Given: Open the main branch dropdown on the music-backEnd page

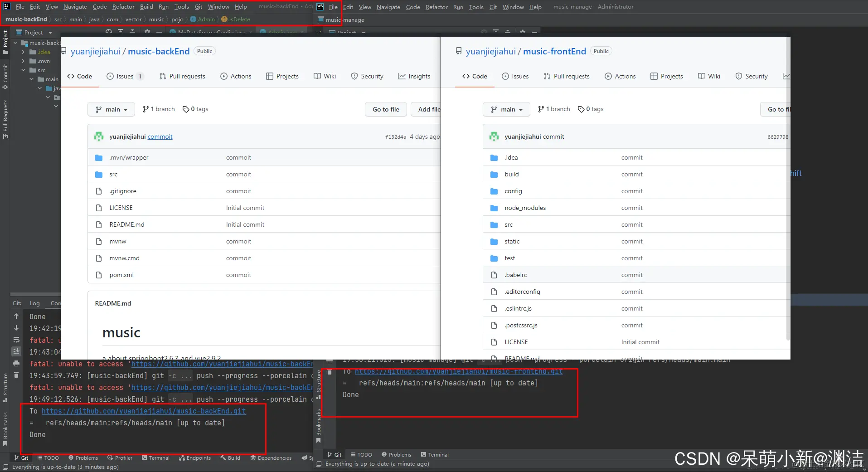Looking at the screenshot, I should [x=112, y=109].
